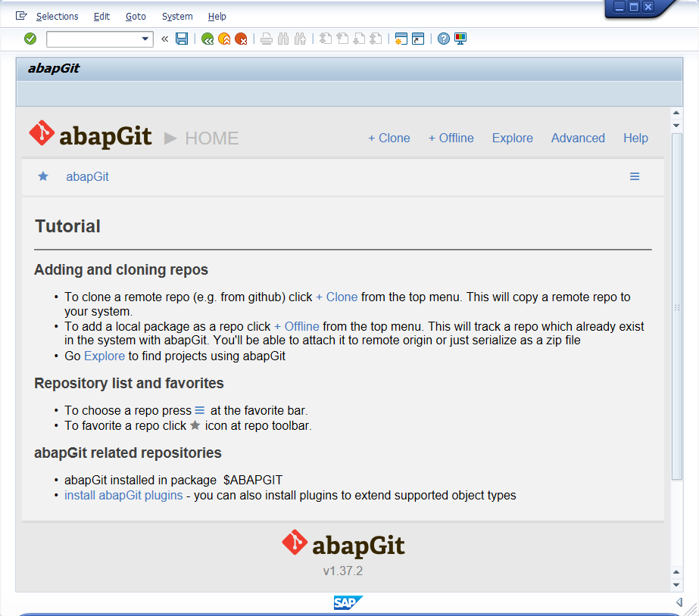Click the scroll down arrow at scrollbar bottom
The height and width of the screenshot is (616, 699).
pos(676,585)
